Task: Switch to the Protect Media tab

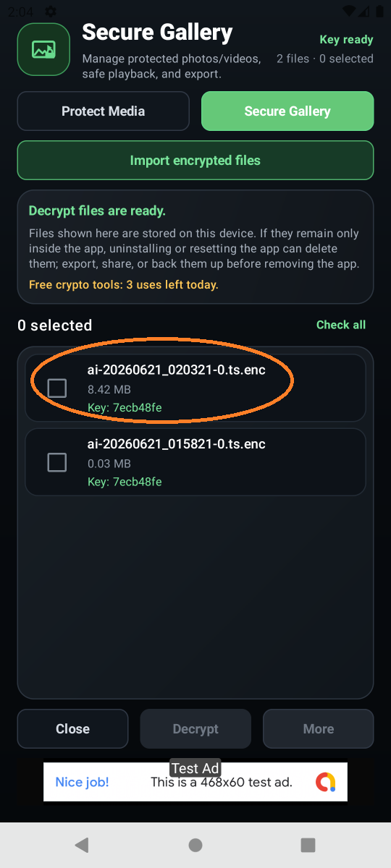Action: pyautogui.click(x=104, y=111)
